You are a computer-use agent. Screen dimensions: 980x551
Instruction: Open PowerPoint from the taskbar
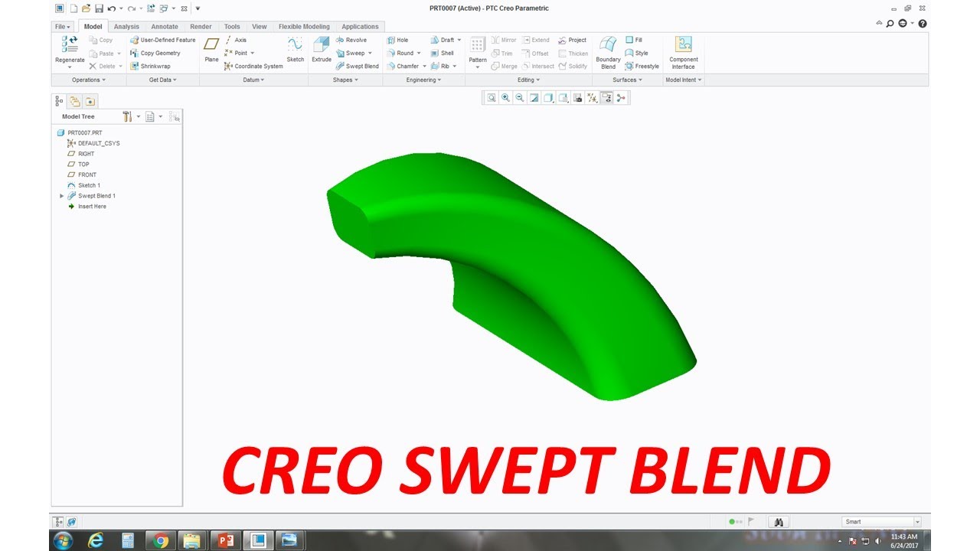coord(226,540)
